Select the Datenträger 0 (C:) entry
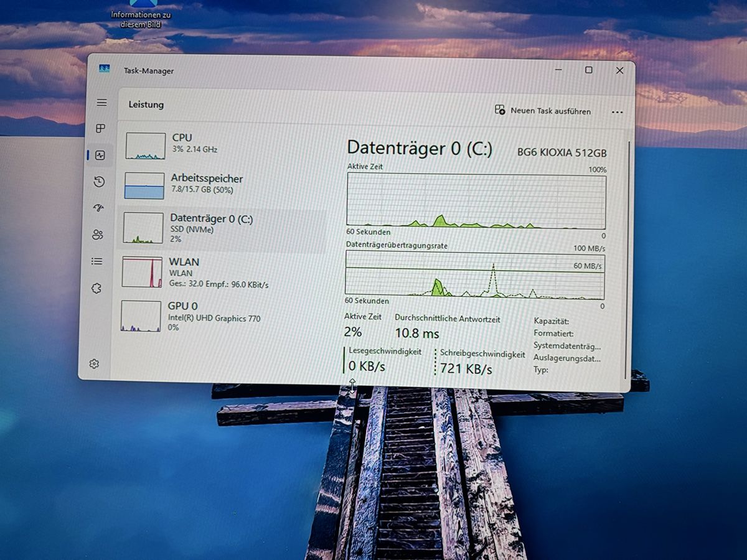The image size is (747, 560). [222, 230]
